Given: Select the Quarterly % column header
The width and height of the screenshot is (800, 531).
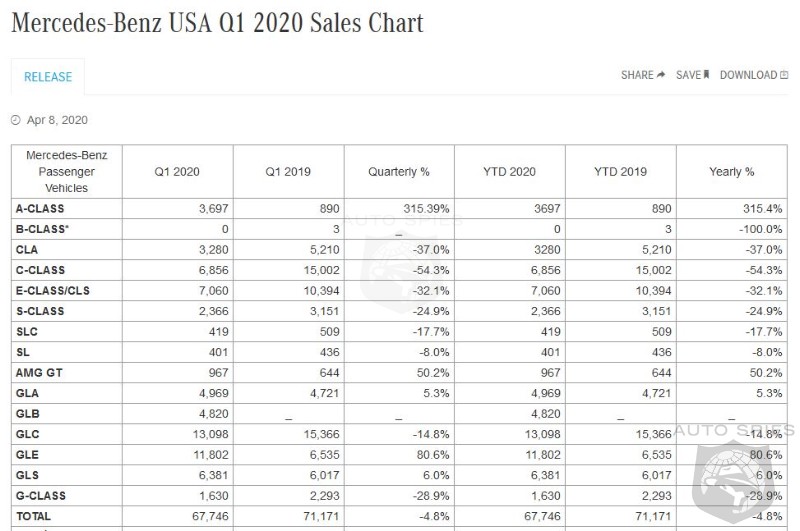Looking at the screenshot, I should point(399,172).
